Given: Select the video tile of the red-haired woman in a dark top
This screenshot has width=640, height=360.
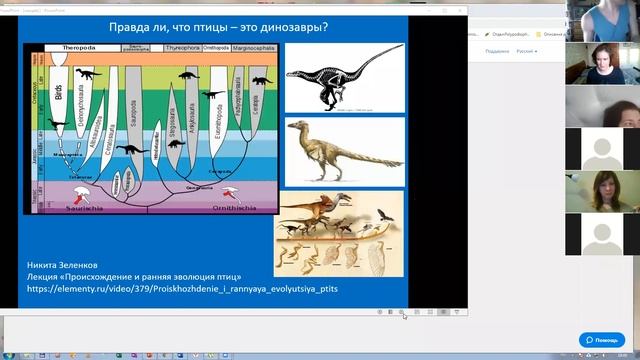Looking at the screenshot, I should [x=602, y=63].
